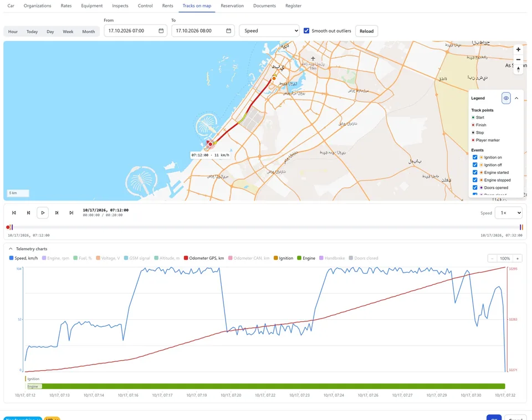Open the Inspects tab
Image resolution: width=532 pixels, height=420 pixels.
120,6
